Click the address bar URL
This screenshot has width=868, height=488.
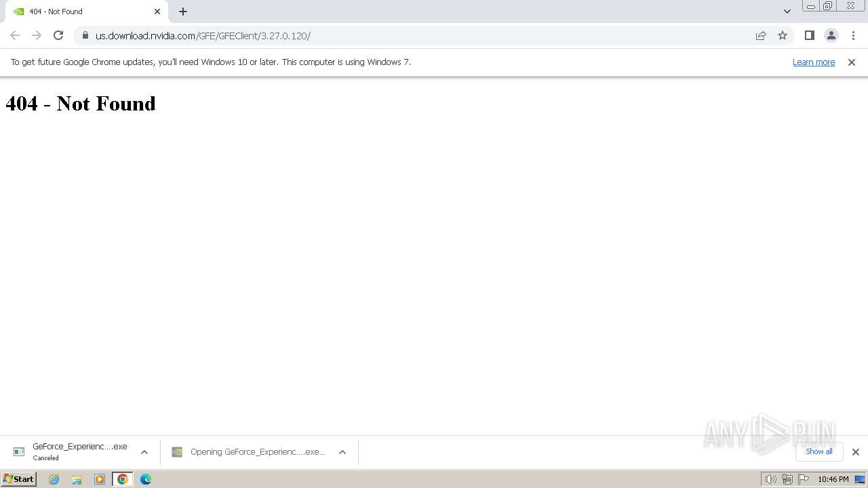(x=203, y=36)
